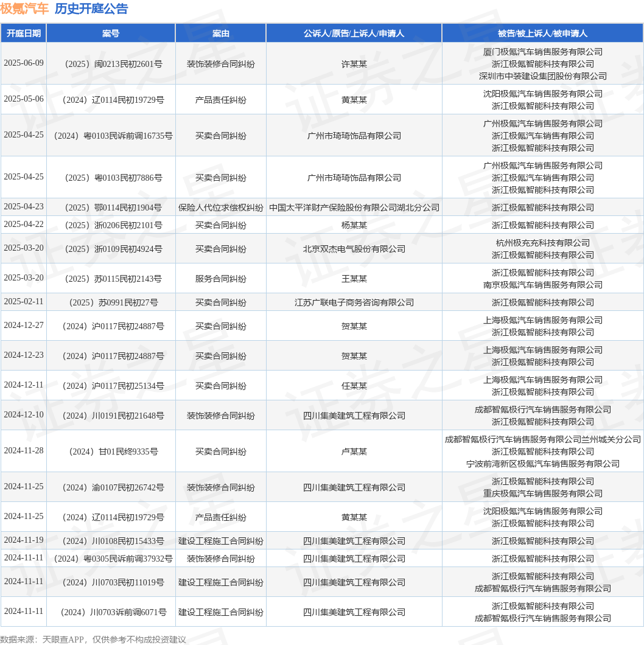Click 广州市琦琦饰品有限公司 in the 粤0103民初7886号 row
The image size is (644, 645).
pyautogui.click(x=354, y=178)
